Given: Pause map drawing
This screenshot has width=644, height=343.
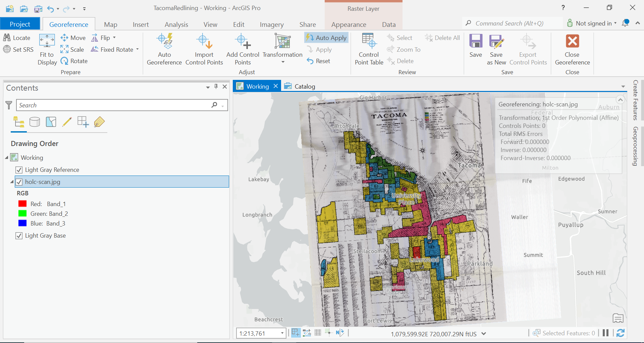Looking at the screenshot, I should (605, 333).
